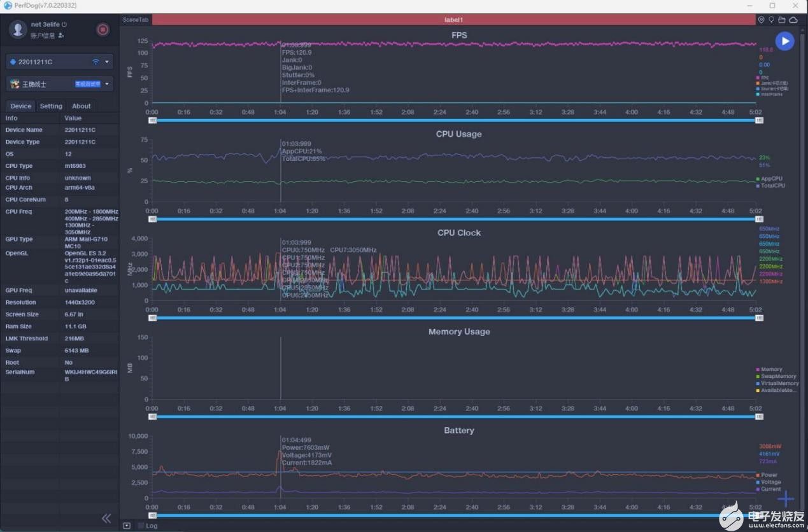
Task: Collapse the left sidebar with double chevron
Action: [x=106, y=518]
